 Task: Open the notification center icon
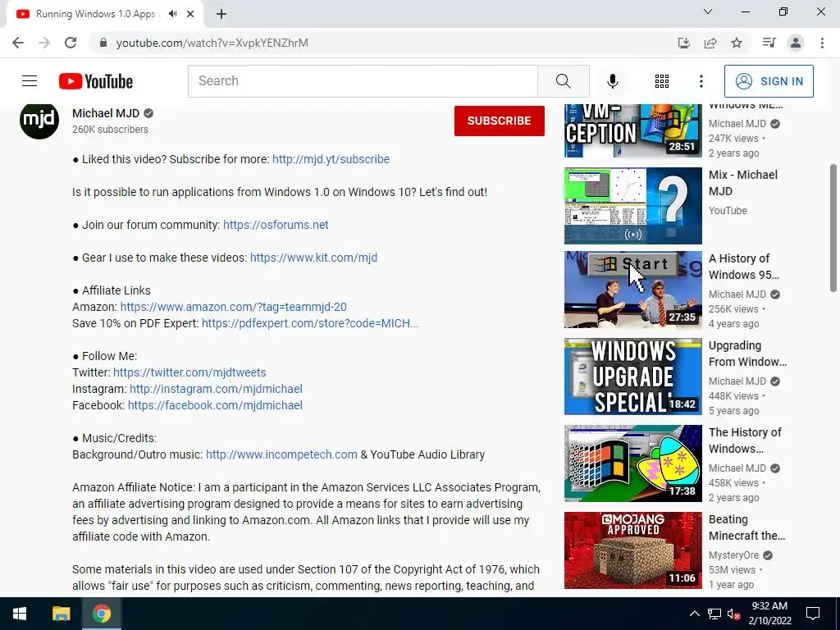point(813,614)
